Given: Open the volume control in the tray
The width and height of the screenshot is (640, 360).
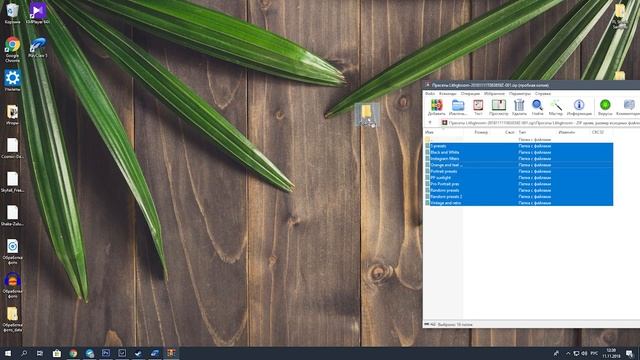Looking at the screenshot, I should click(x=584, y=353).
